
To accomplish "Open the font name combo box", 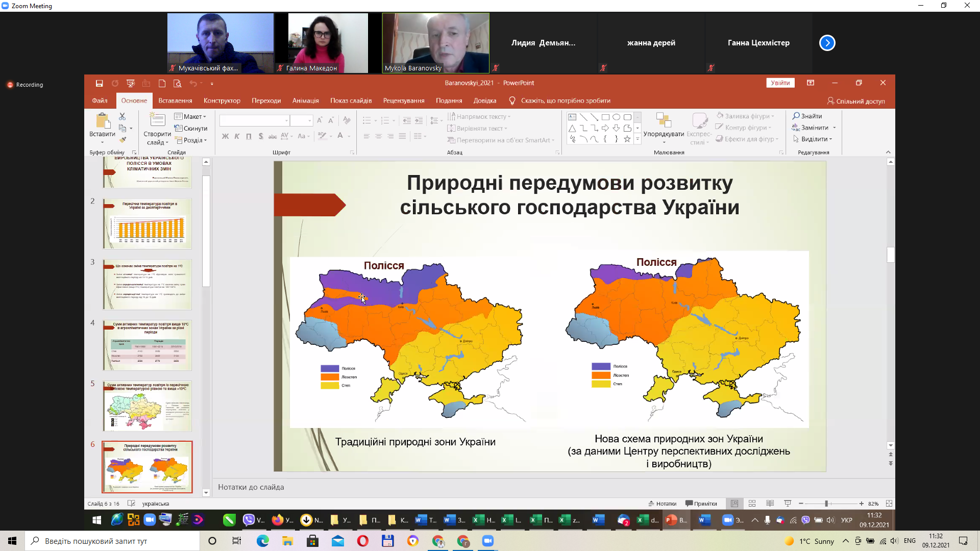I will pos(254,120).
